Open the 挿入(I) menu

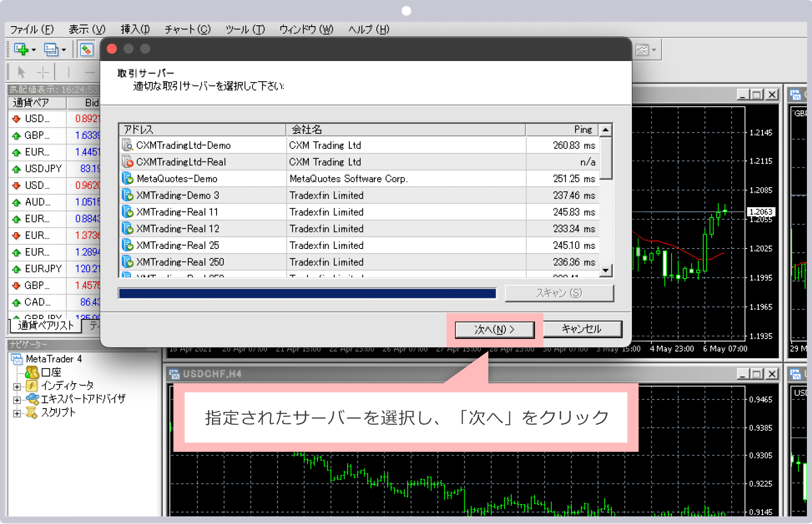(135, 30)
